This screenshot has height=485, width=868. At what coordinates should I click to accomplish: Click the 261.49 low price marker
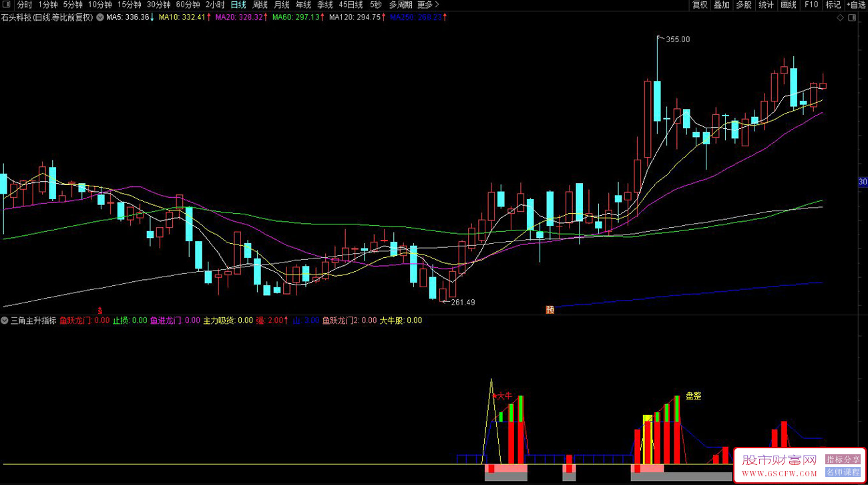click(x=463, y=303)
